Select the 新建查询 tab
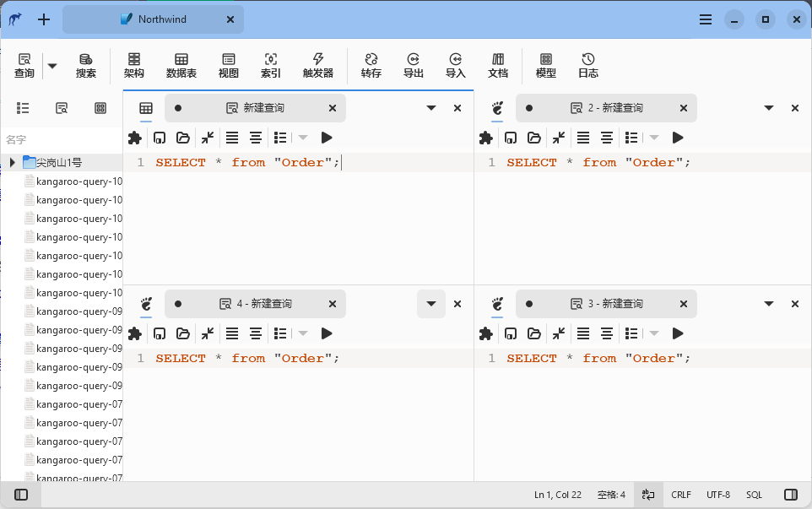812x509 pixels. [x=255, y=108]
